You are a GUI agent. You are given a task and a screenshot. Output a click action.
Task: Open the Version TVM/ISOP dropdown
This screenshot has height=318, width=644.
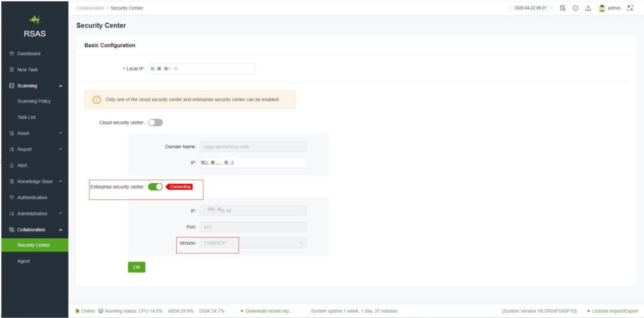tap(253, 243)
